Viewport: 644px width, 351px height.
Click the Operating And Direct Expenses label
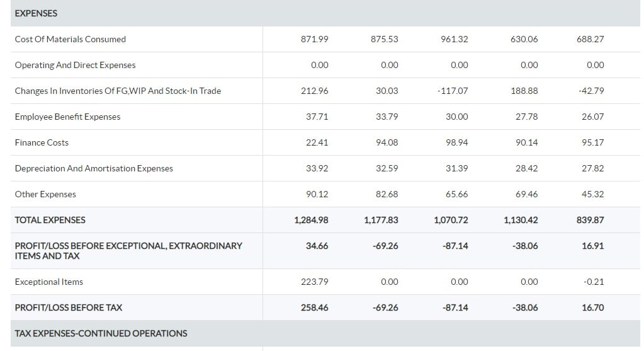75,65
